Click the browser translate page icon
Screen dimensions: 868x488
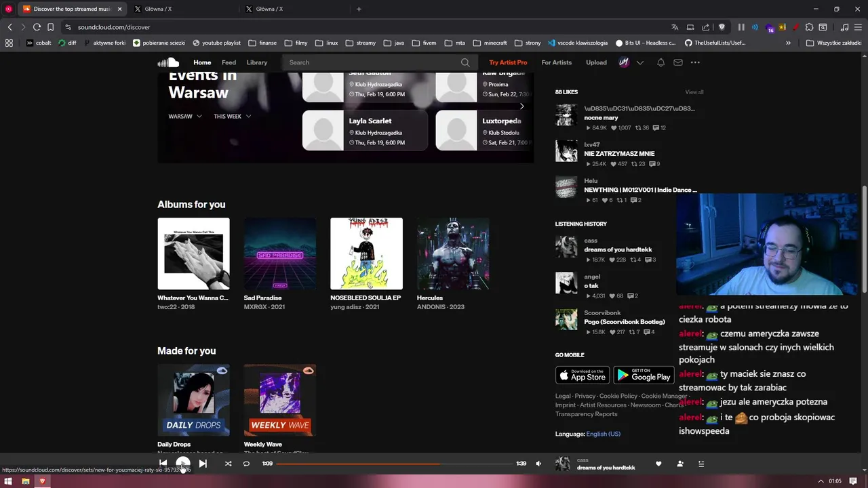675,27
